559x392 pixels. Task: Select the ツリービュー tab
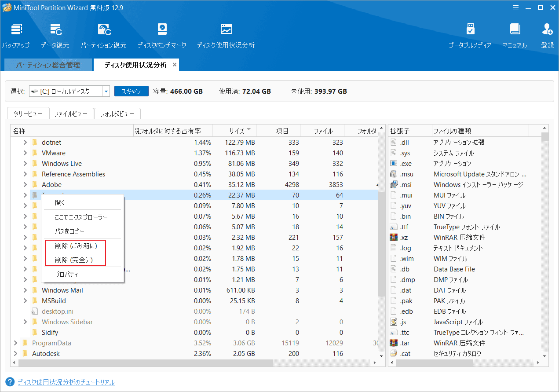28,114
